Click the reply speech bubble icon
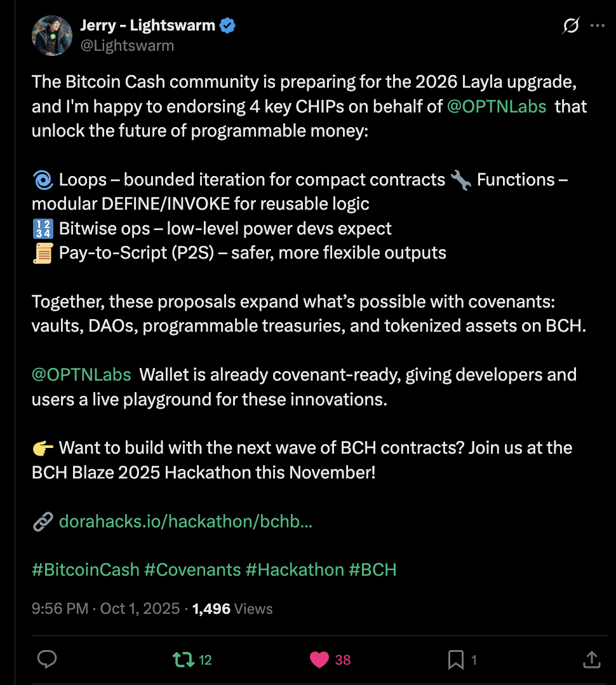 (48, 660)
